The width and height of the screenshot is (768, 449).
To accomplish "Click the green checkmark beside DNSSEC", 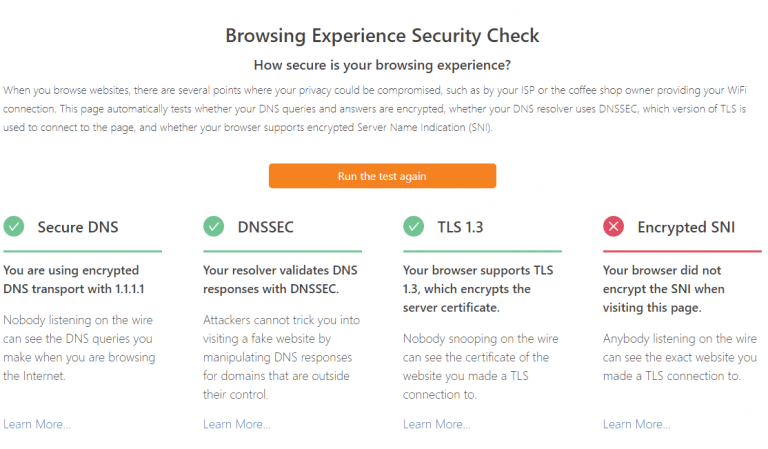I will pyautogui.click(x=214, y=227).
